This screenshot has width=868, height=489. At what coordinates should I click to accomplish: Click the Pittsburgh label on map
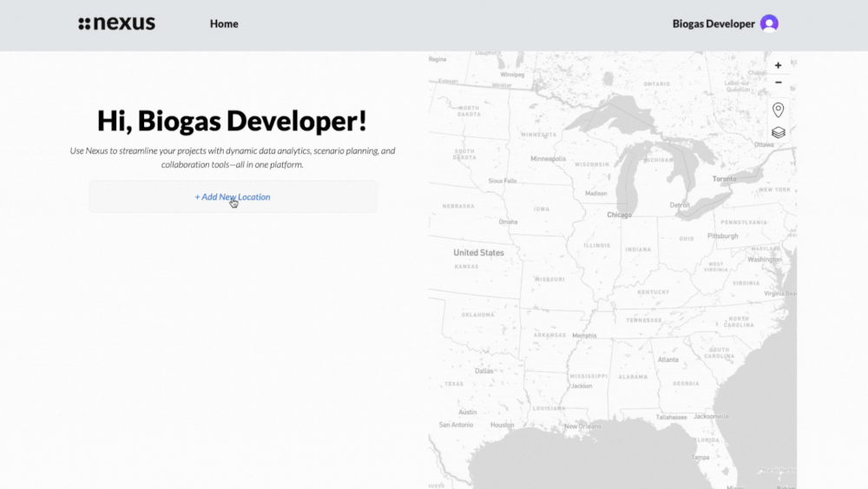coord(722,236)
